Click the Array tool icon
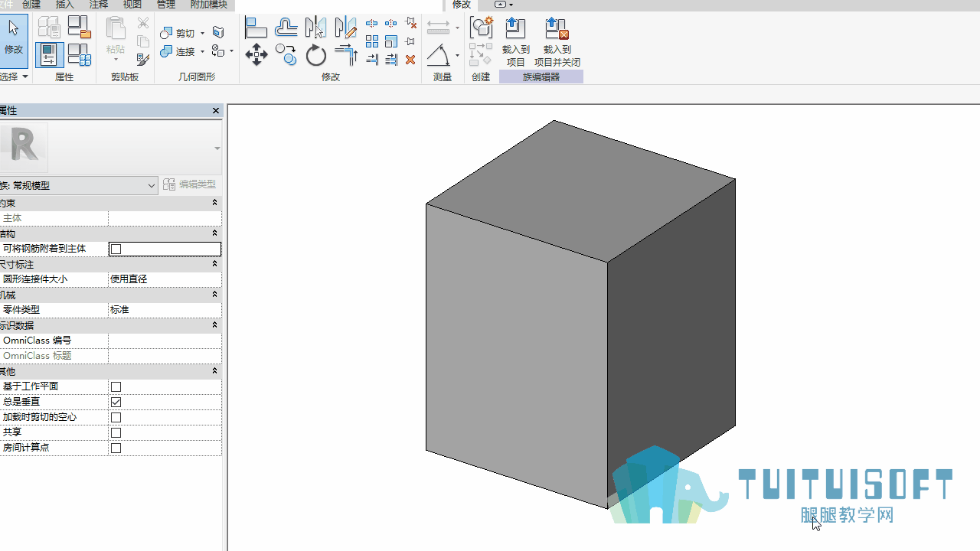 [372, 41]
